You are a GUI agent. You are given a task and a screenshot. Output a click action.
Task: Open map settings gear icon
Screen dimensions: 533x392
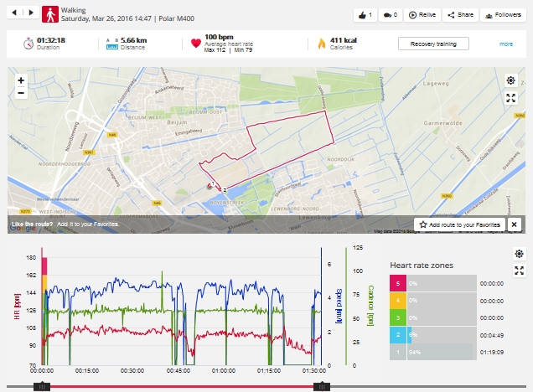tap(511, 80)
